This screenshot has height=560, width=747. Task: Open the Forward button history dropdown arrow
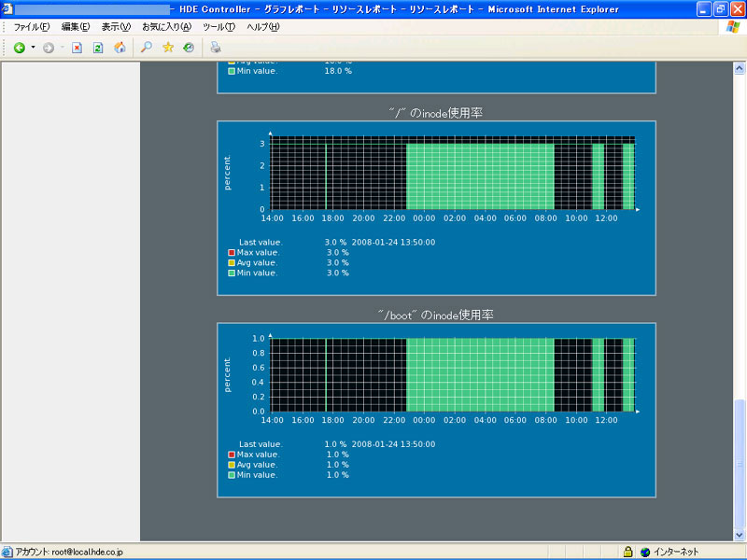[x=62, y=48]
